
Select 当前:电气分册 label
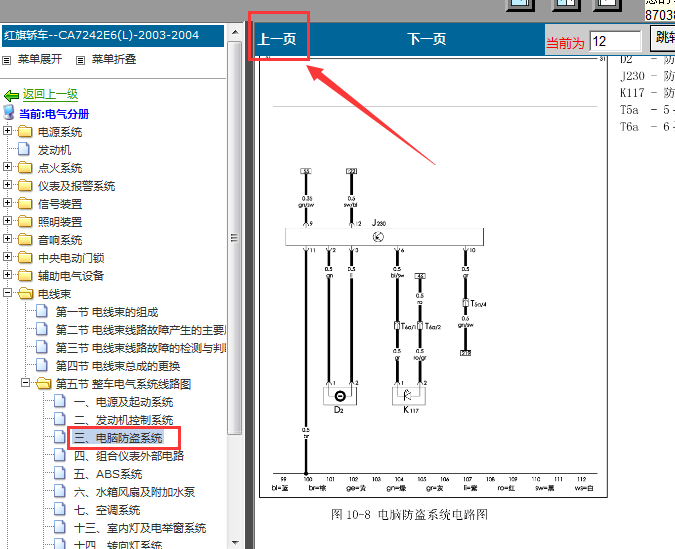[x=54, y=114]
